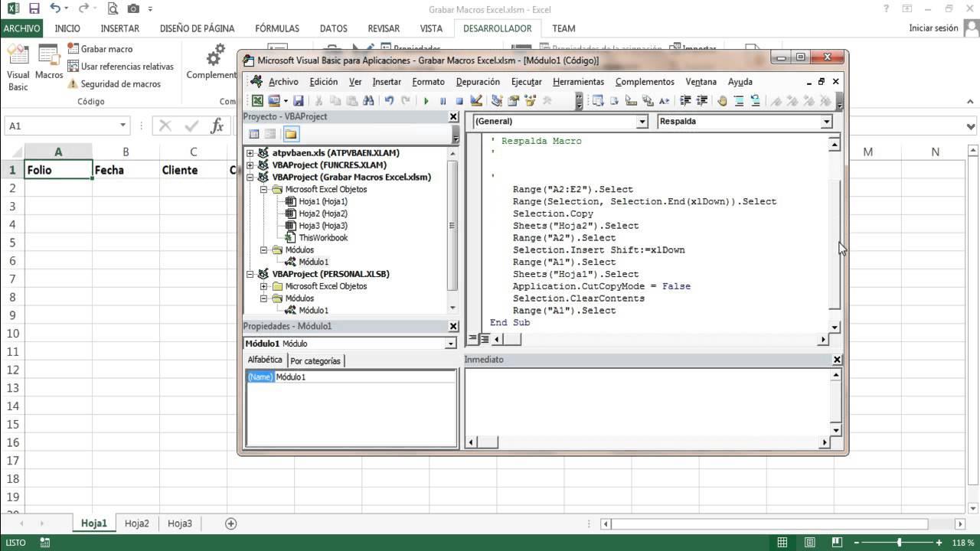The image size is (980, 551).
Task: Click the Break pause icon
Action: coord(443,100)
